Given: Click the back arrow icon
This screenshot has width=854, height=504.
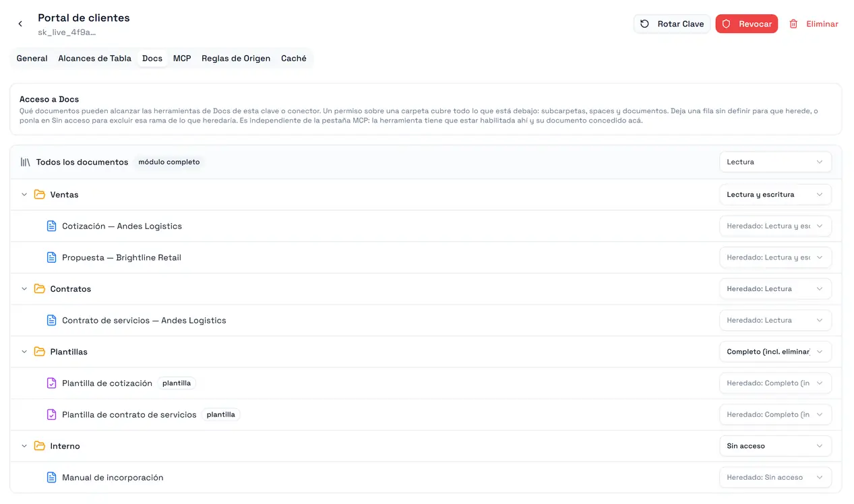Looking at the screenshot, I should point(20,24).
